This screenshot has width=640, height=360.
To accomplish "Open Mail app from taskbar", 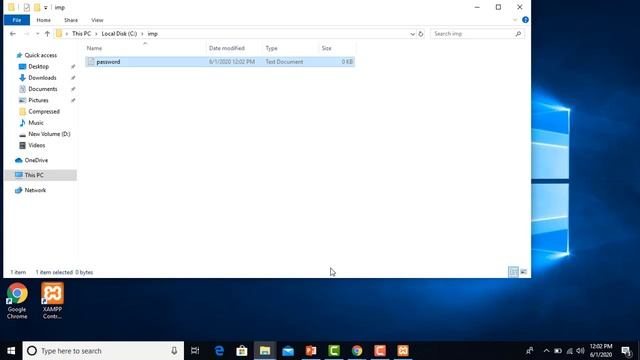I will pos(288,351).
